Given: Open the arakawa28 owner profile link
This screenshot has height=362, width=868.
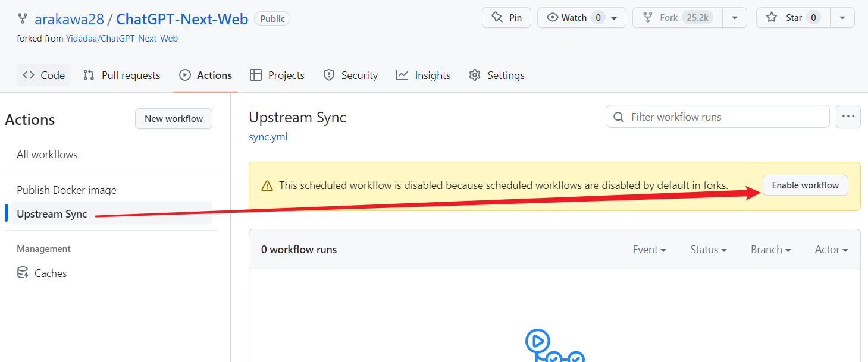Looking at the screenshot, I should pyautogui.click(x=68, y=19).
